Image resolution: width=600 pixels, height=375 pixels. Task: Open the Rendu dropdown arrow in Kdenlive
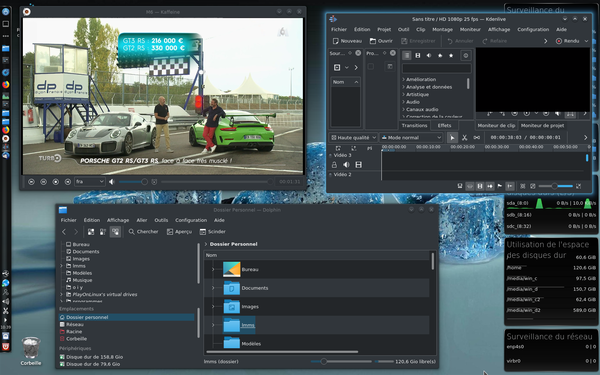(x=586, y=41)
